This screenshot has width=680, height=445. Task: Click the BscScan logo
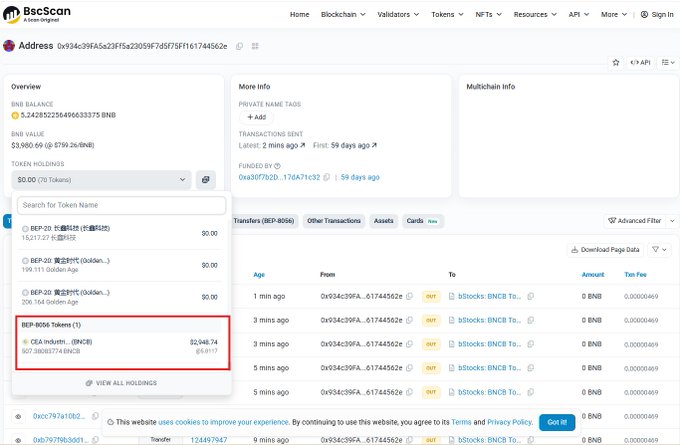[x=36, y=14]
